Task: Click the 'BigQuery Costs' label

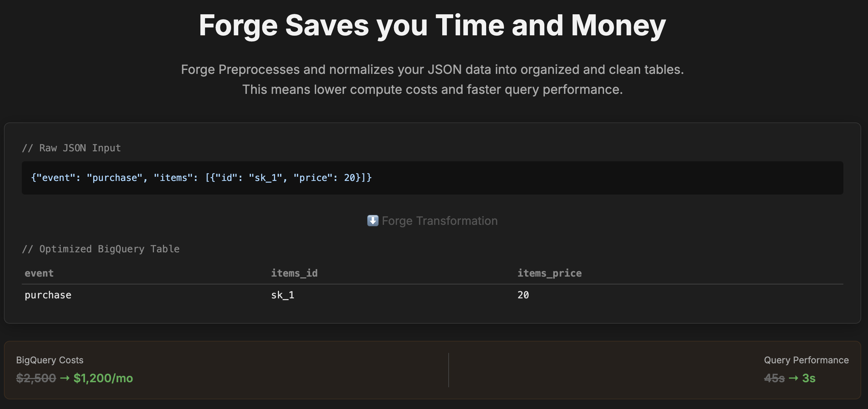Action: pos(50,360)
